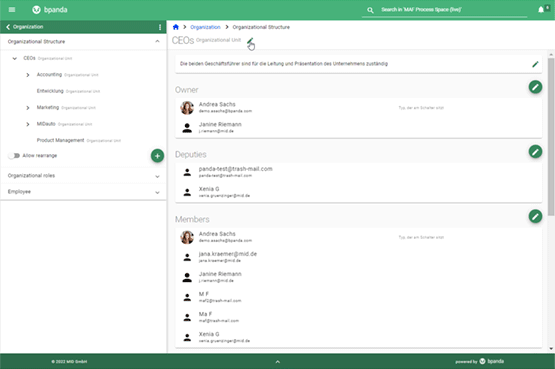Expand the footer with up chevron
This screenshot has height=369, width=555.
[x=278, y=362]
